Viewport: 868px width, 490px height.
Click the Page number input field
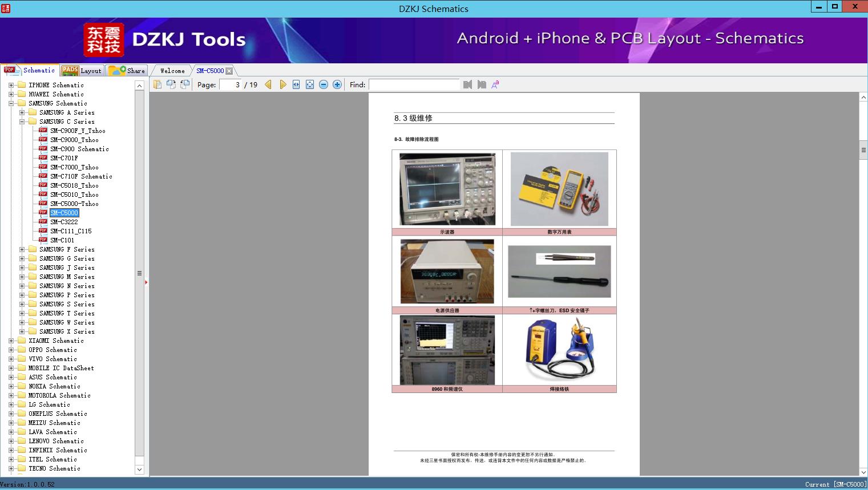(x=231, y=84)
